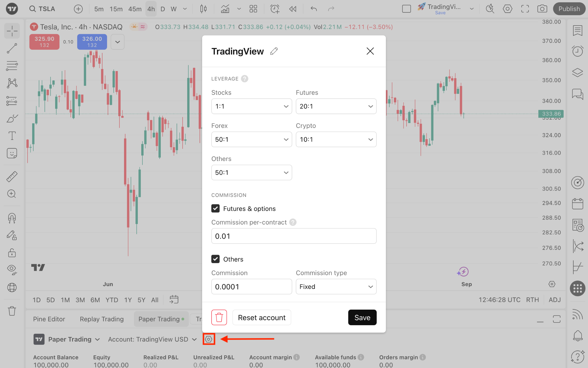Viewport: 588px width, 368px height.
Task: Open the calendar icon in right sidebar
Action: coord(577,204)
